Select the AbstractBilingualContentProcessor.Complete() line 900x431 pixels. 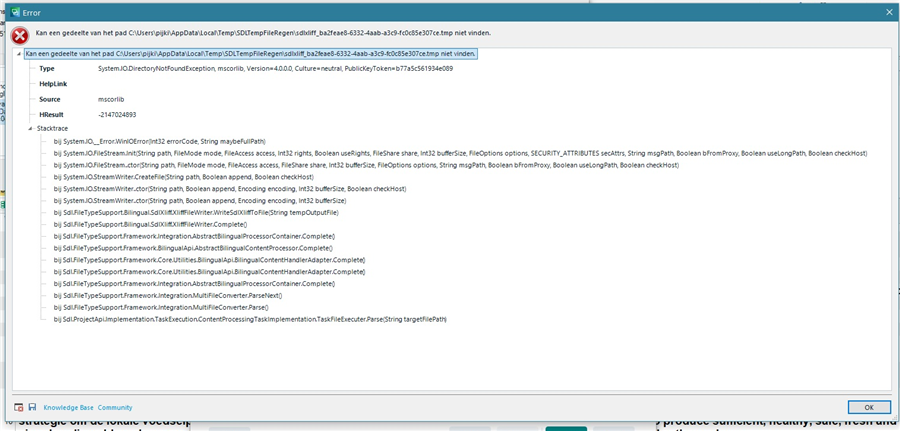193,248
